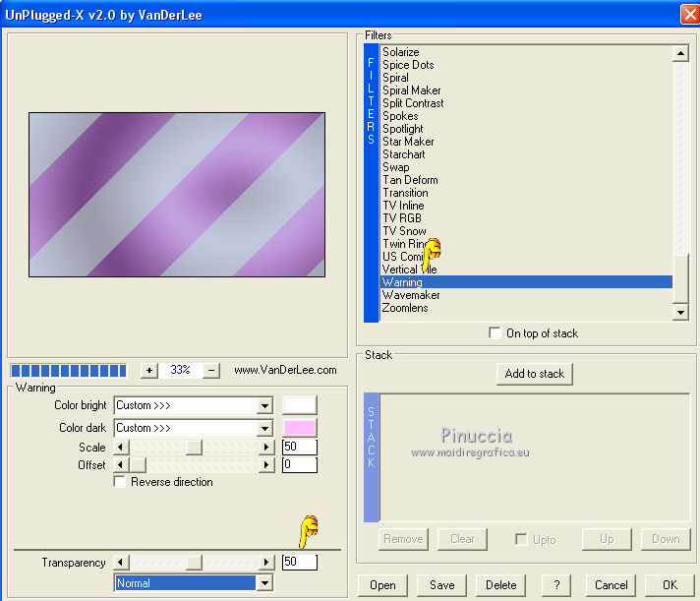Select the Spotlight filter
The image size is (700, 601).
403,129
